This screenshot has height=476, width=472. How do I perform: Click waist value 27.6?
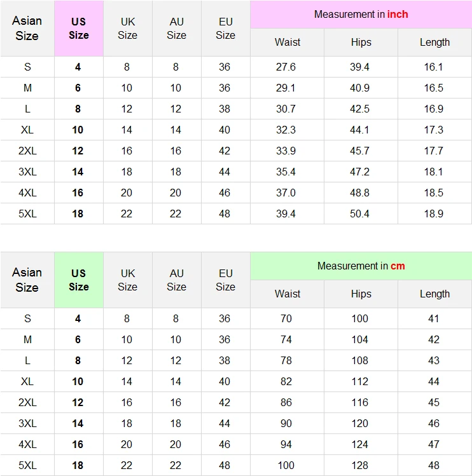286,67
